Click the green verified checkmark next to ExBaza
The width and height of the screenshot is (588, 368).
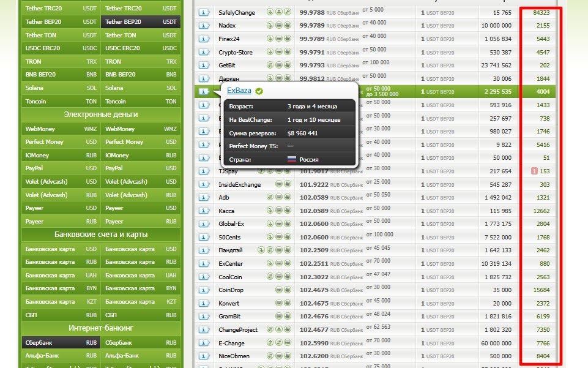point(259,91)
